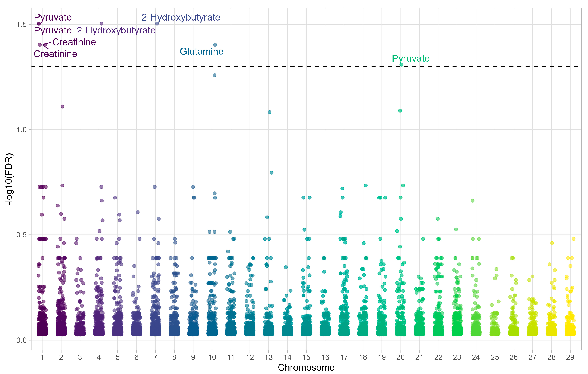Click the topmost Pyruvate label at upper-left
The image size is (588, 374).
53,17
